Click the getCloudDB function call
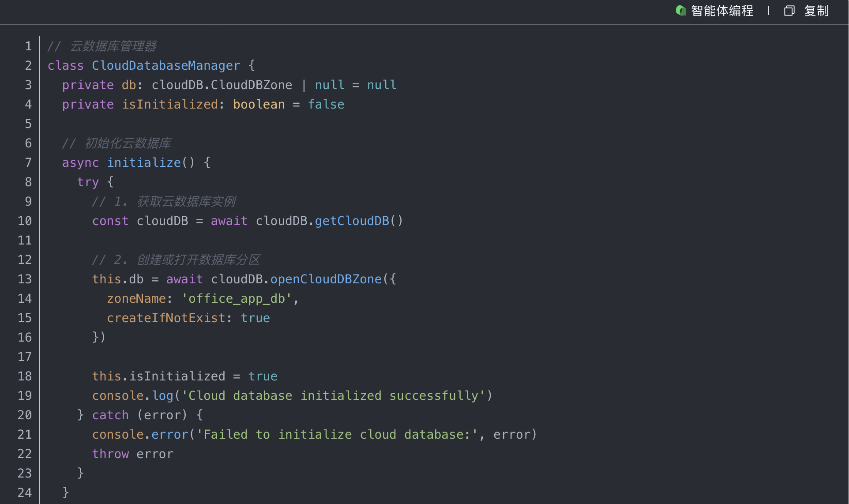This screenshot has height=504, width=849. (352, 221)
